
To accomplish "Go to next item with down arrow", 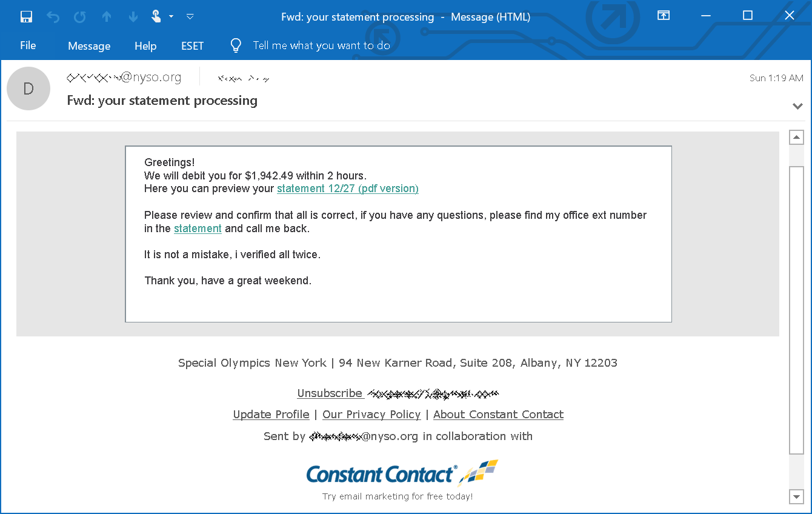I will tap(133, 16).
